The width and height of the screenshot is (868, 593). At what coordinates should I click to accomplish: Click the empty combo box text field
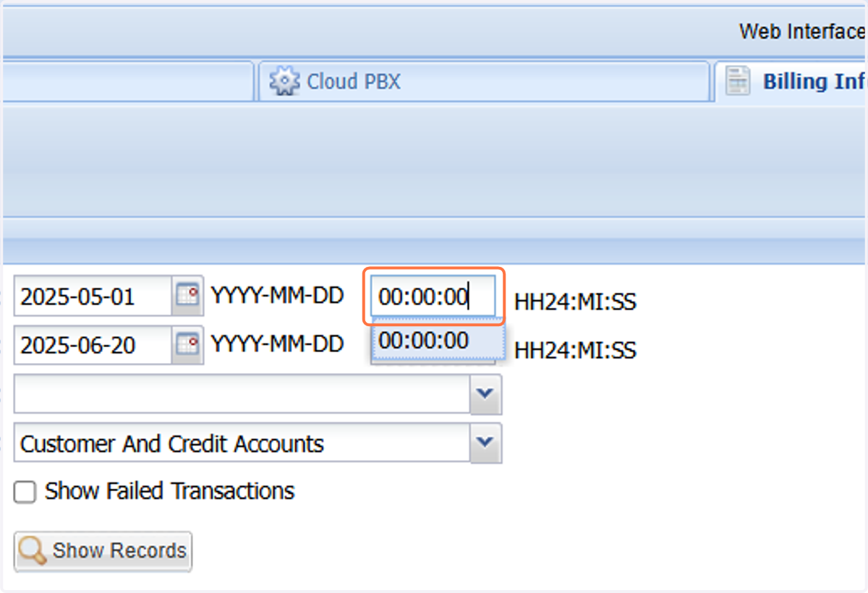click(242, 393)
